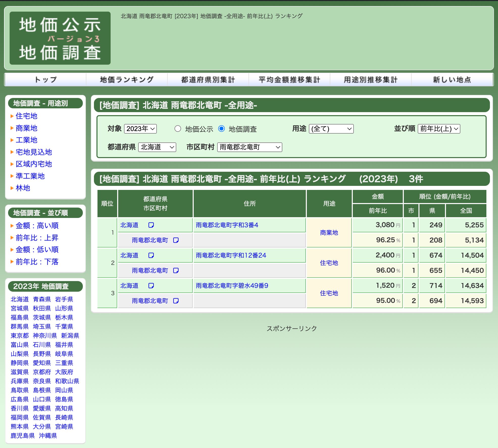Click the page icon next to 雨竜郡北竜町 in rank 2
The image size is (498, 448).
176,270
